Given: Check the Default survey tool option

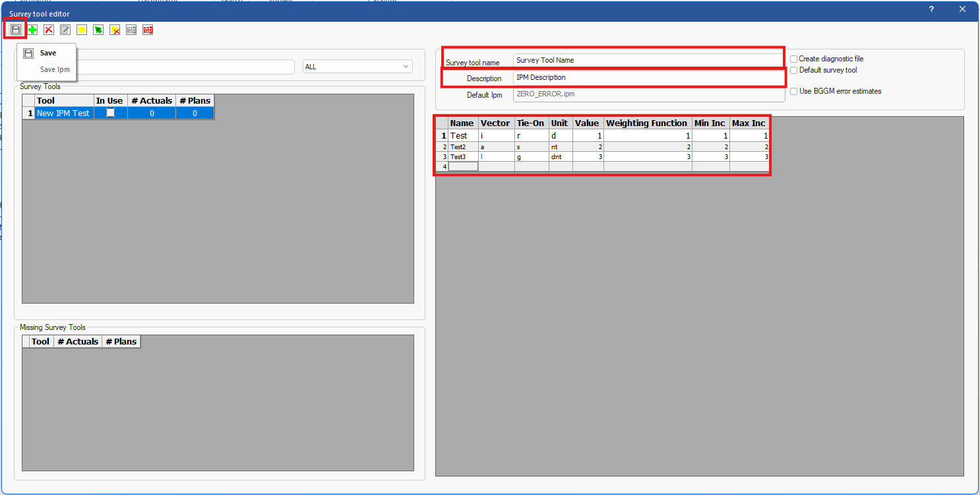Looking at the screenshot, I should coord(794,70).
